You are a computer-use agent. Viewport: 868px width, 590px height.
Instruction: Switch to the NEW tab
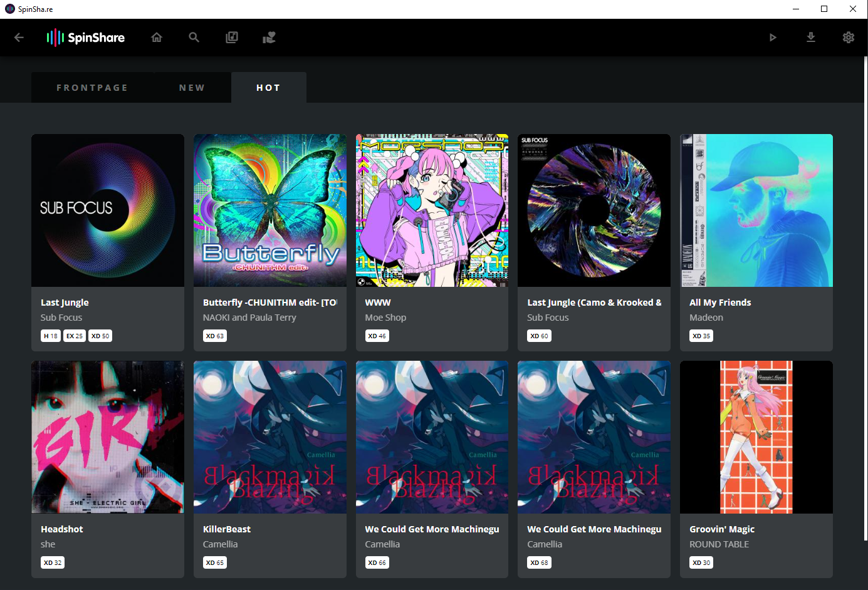(192, 88)
